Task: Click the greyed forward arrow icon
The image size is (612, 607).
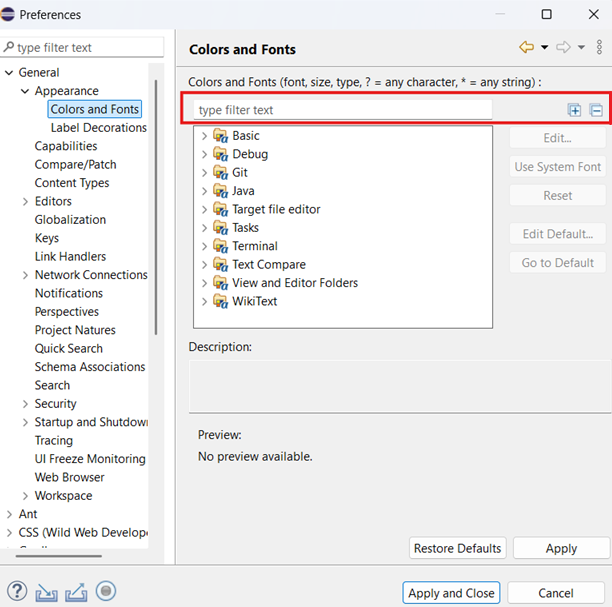Action: pyautogui.click(x=563, y=47)
